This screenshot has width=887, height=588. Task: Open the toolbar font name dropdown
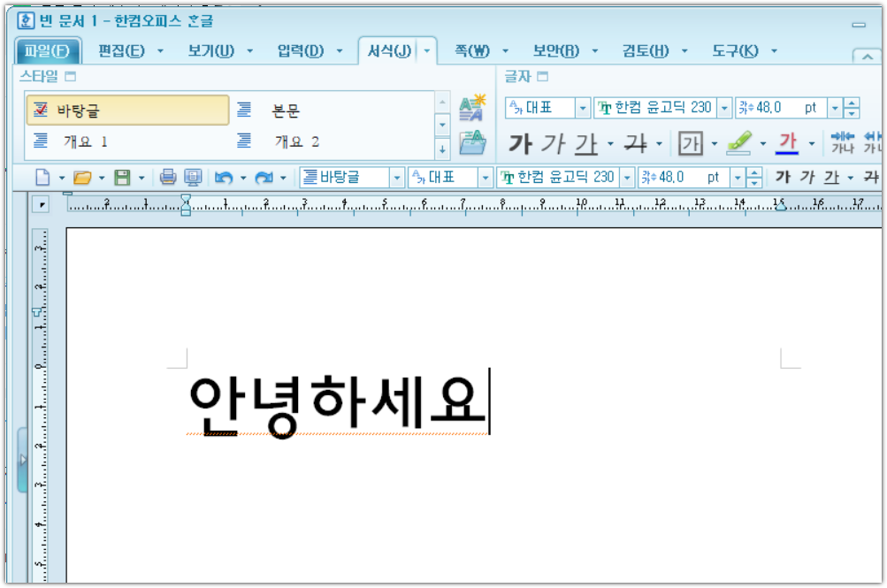[x=627, y=178]
